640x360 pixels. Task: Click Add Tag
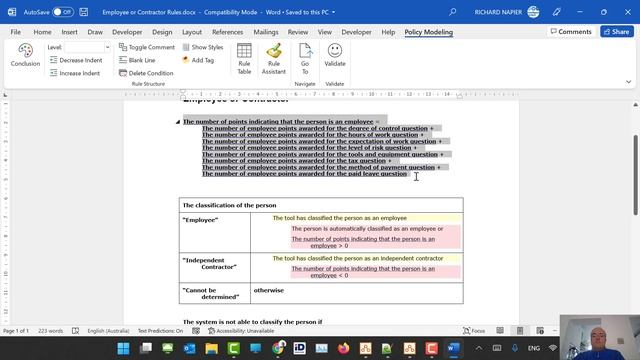pyautogui.click(x=198, y=60)
